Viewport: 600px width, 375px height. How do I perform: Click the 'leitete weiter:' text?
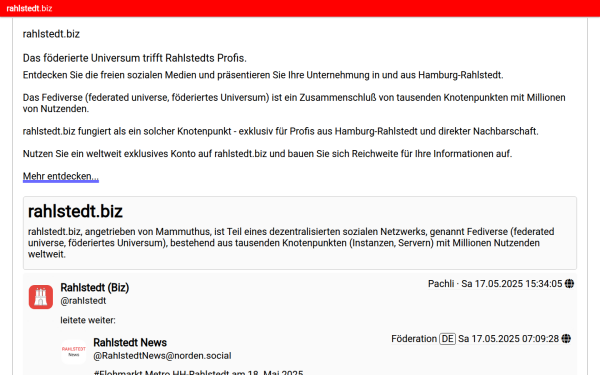pos(88,320)
